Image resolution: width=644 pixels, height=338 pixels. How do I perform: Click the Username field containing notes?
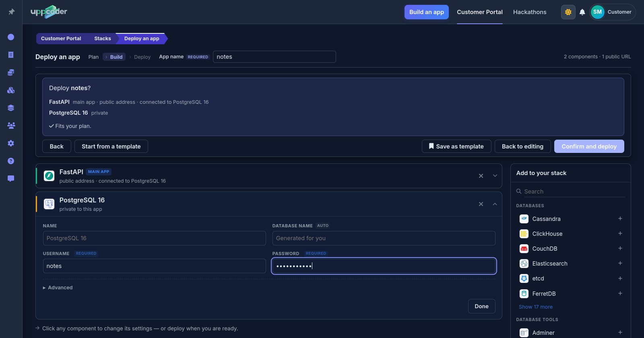coord(155,266)
